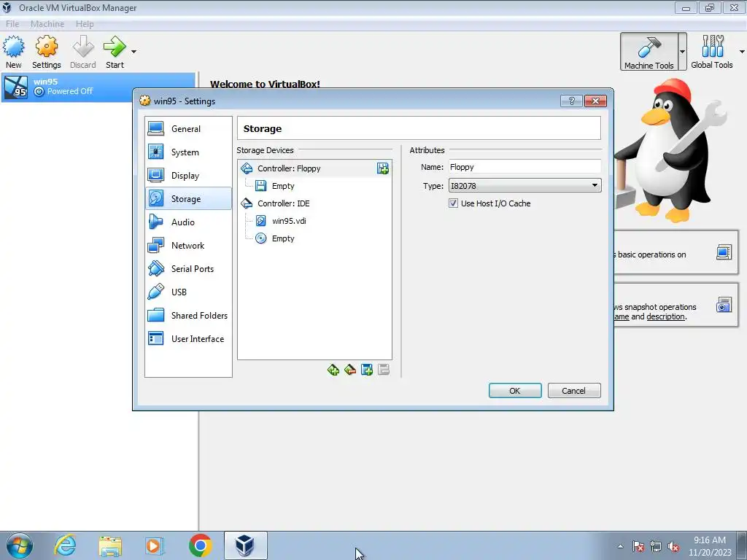Image resolution: width=747 pixels, height=560 pixels.
Task: Click the add new storage controller icon
Action: [x=333, y=370]
